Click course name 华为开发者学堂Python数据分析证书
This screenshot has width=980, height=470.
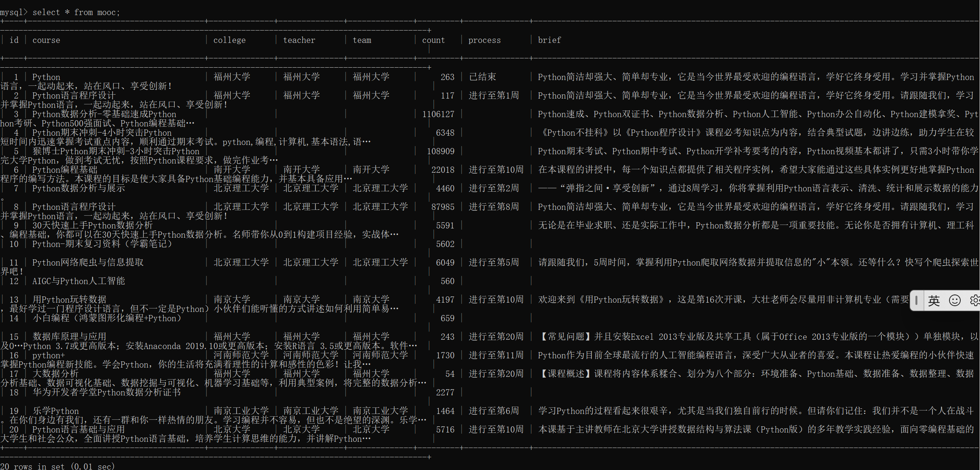click(x=106, y=392)
